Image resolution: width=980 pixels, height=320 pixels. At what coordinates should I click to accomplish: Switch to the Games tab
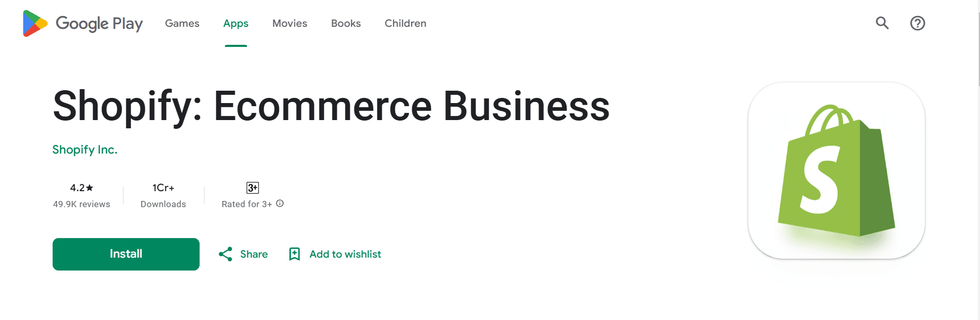(182, 23)
